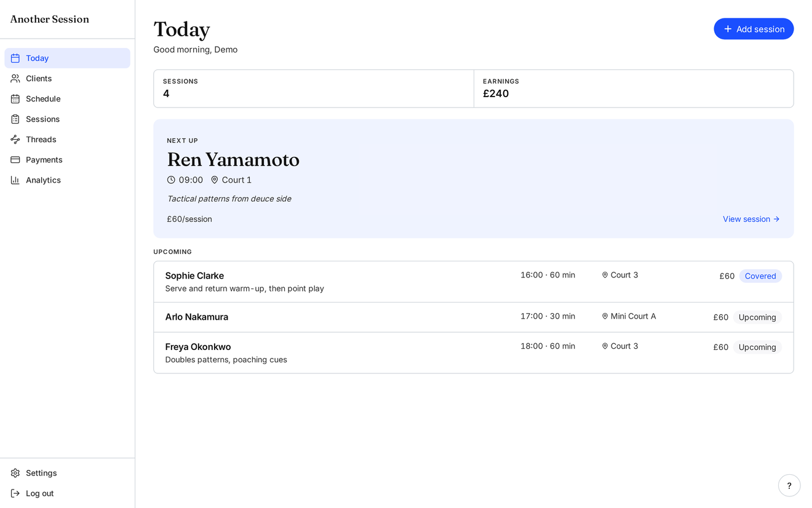This screenshot has height=508, width=812.
Task: Click the Sessions clipboard icon
Action: 15,119
